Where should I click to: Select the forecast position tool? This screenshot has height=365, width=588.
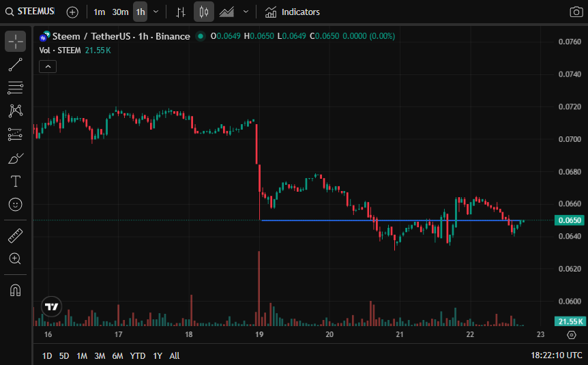coord(16,134)
